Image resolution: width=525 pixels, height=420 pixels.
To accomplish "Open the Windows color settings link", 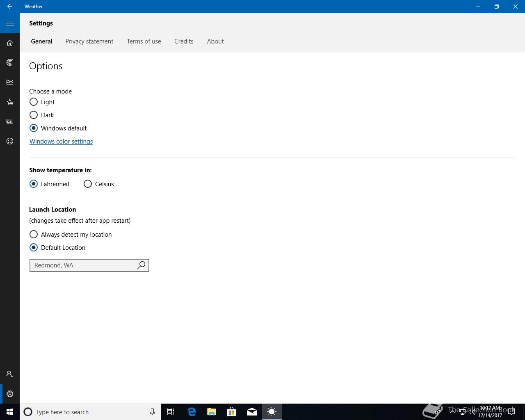I will pyautogui.click(x=61, y=142).
